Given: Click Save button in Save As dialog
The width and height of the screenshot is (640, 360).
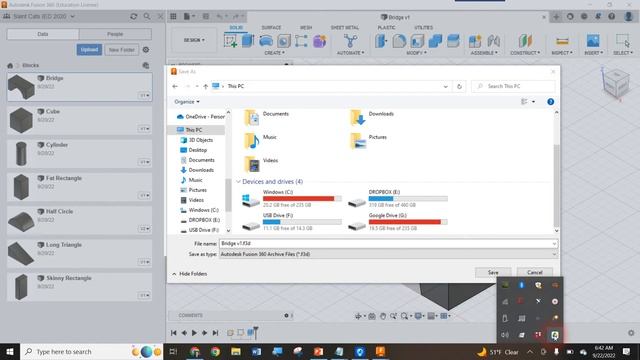Looking at the screenshot, I should point(493,272).
